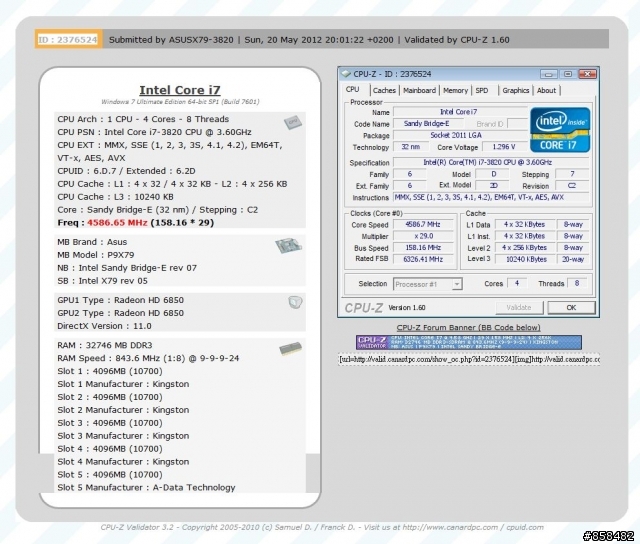640x544 pixels.
Task: Click the Intel Core i7 logo badge
Action: coord(560,130)
